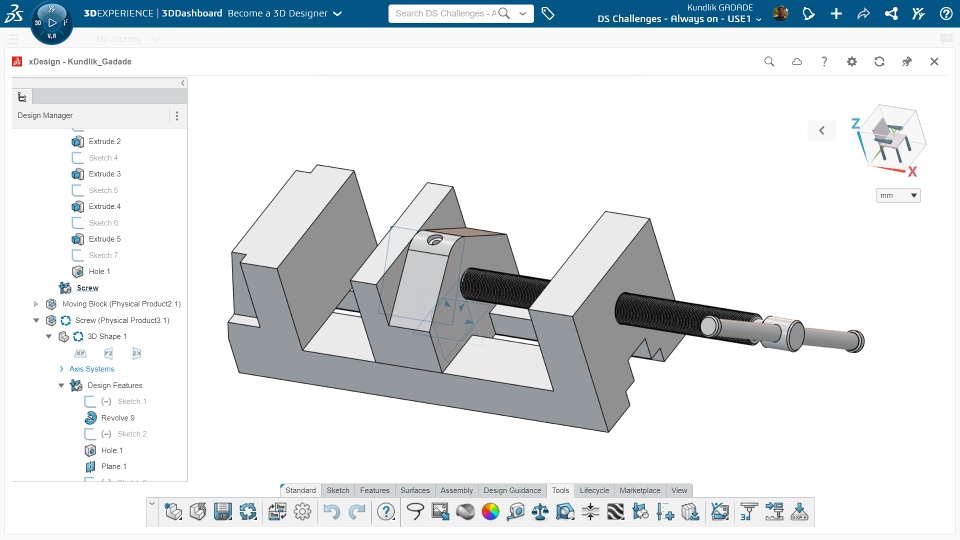Select the Lasso selection tool
The image size is (960, 540).
(x=415, y=511)
